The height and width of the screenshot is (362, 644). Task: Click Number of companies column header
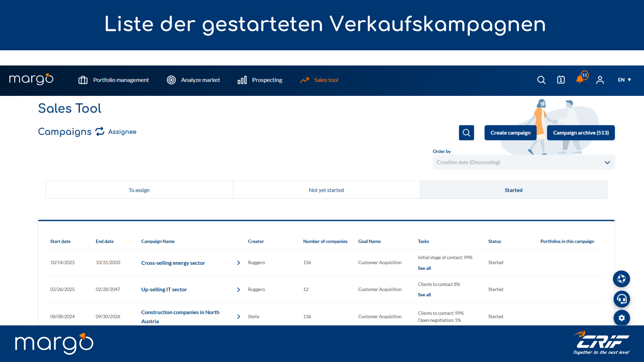(325, 241)
